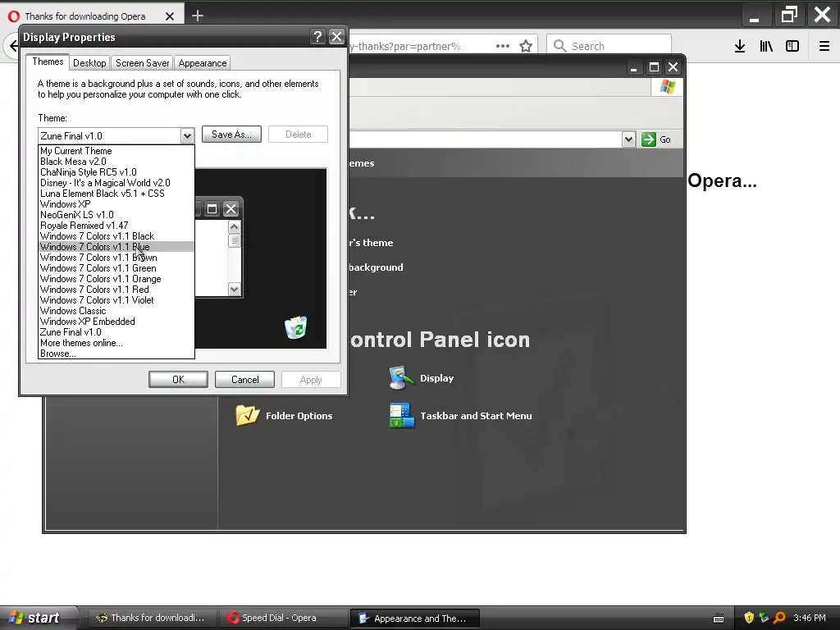840x630 pixels.
Task: Click the Delete button
Action: (x=298, y=135)
